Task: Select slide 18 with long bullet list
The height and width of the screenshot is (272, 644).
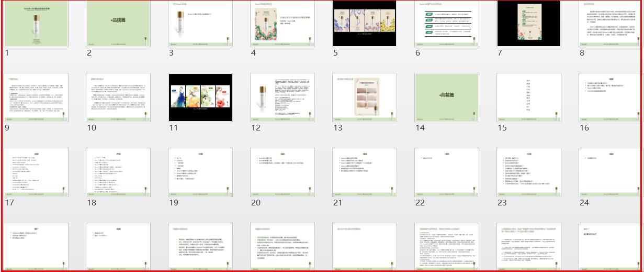Action: pos(118,172)
